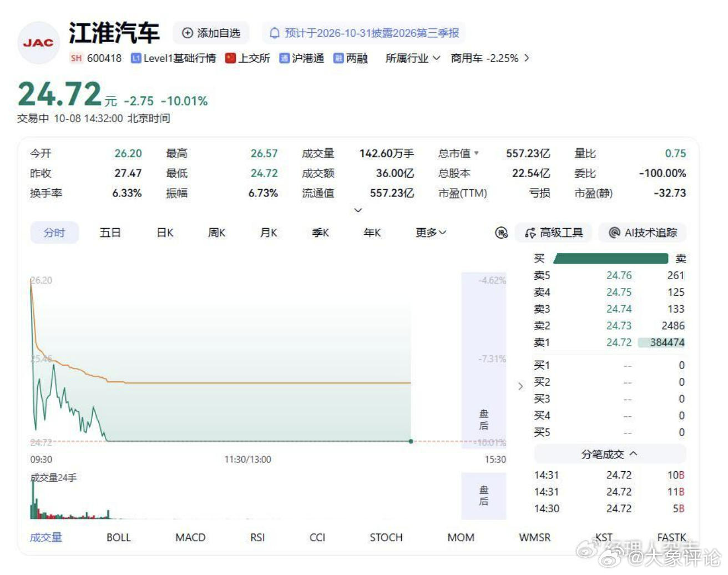Open 高级工具 advanced tools

pyautogui.click(x=553, y=233)
